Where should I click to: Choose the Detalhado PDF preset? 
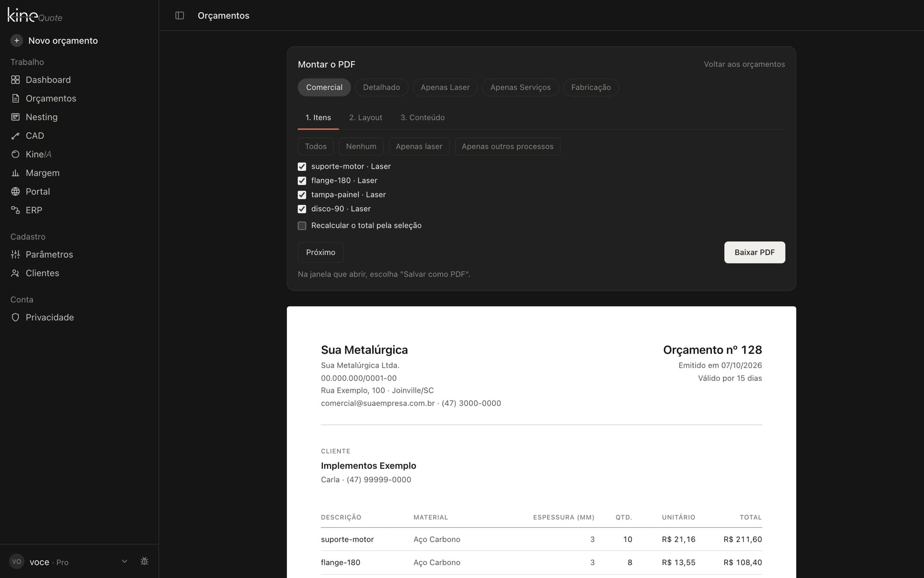pos(382,87)
